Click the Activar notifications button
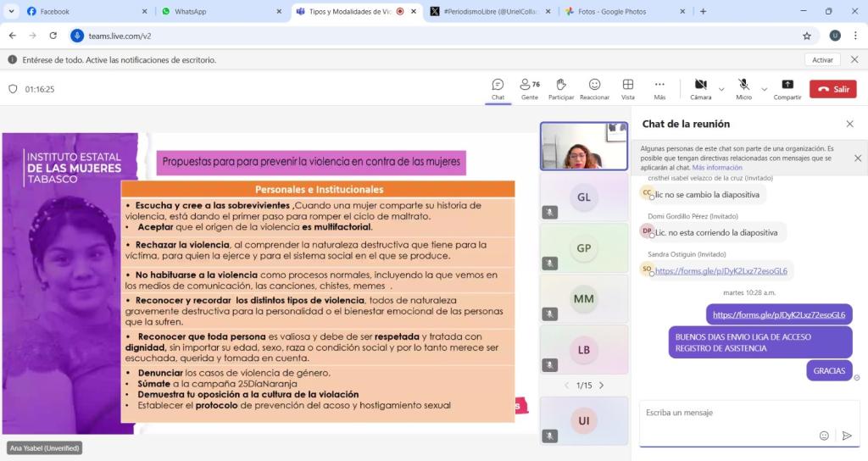 822,60
